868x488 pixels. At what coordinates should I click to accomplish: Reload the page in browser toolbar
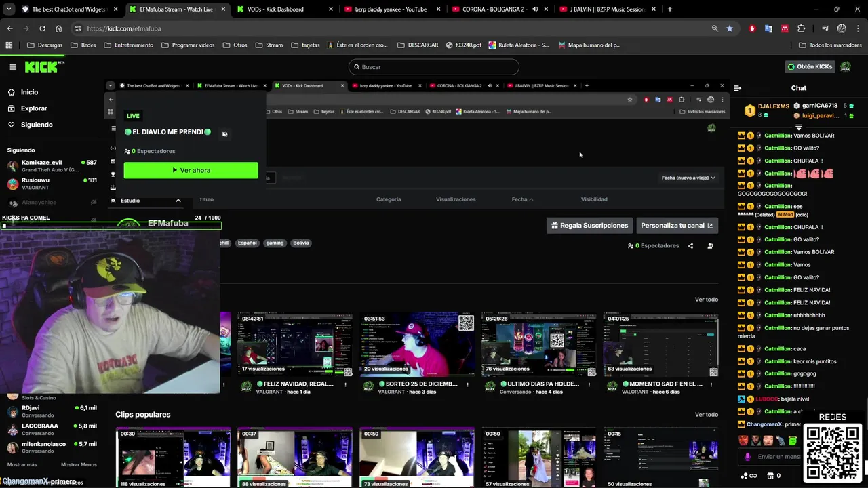42,28
